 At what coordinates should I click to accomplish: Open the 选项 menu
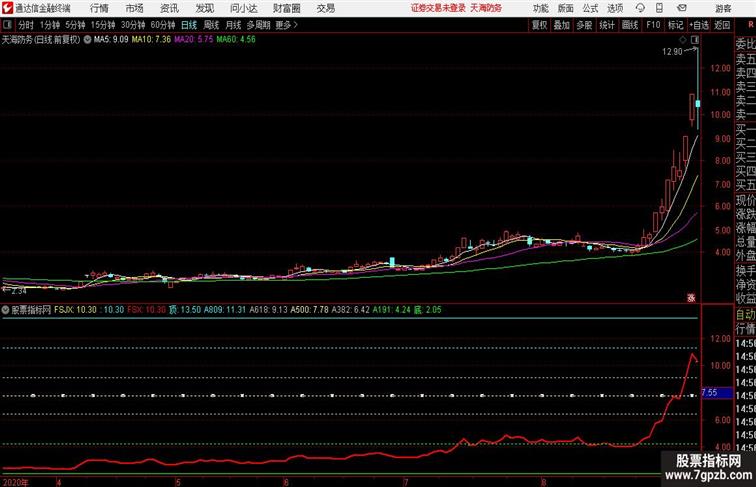point(615,8)
